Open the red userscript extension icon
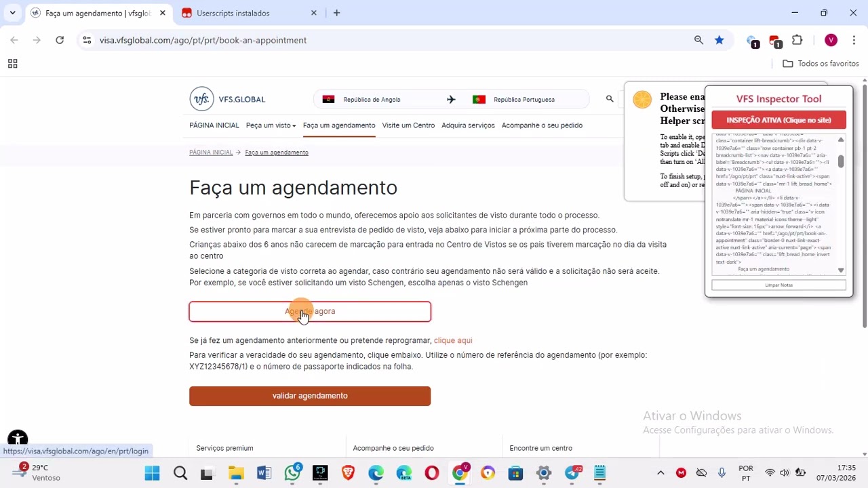 point(775,41)
